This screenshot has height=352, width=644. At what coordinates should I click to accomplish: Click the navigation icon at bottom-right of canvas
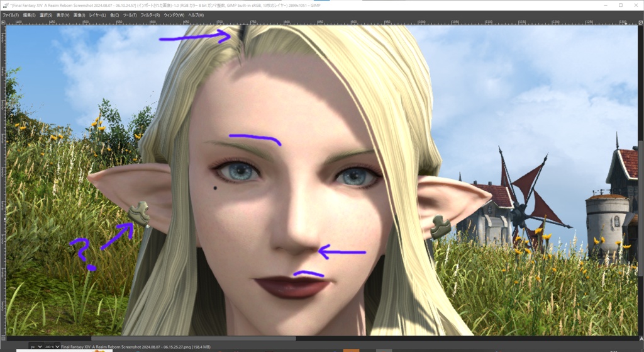pyautogui.click(x=640, y=338)
